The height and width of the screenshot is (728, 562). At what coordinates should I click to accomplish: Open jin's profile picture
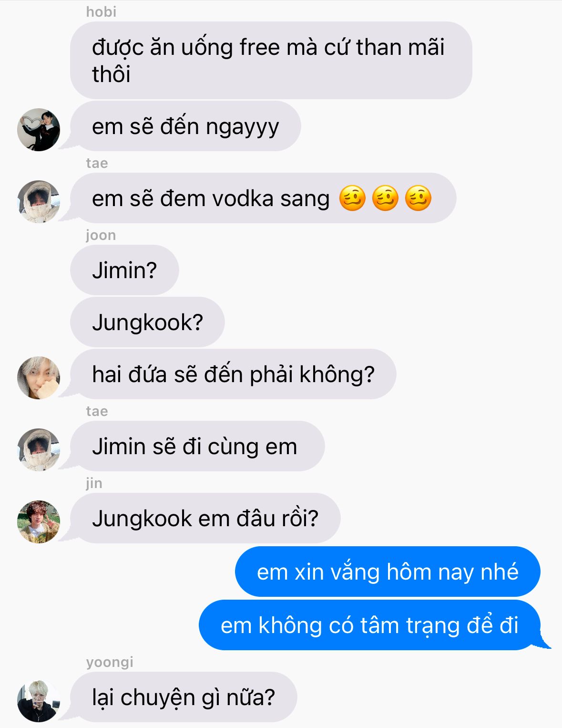pos(39,522)
